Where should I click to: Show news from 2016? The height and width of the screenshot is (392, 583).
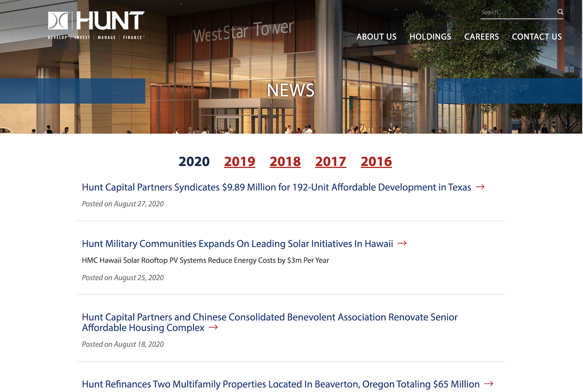[x=376, y=162]
